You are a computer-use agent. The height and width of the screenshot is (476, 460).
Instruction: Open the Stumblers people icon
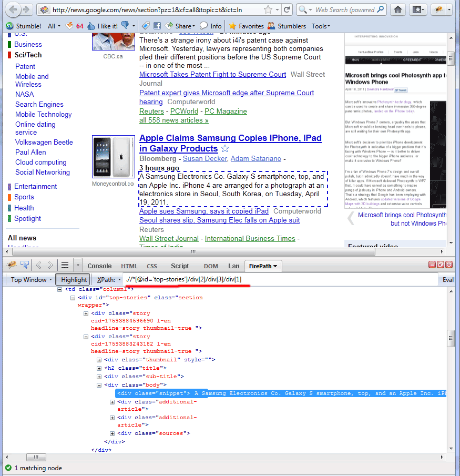coord(287,26)
